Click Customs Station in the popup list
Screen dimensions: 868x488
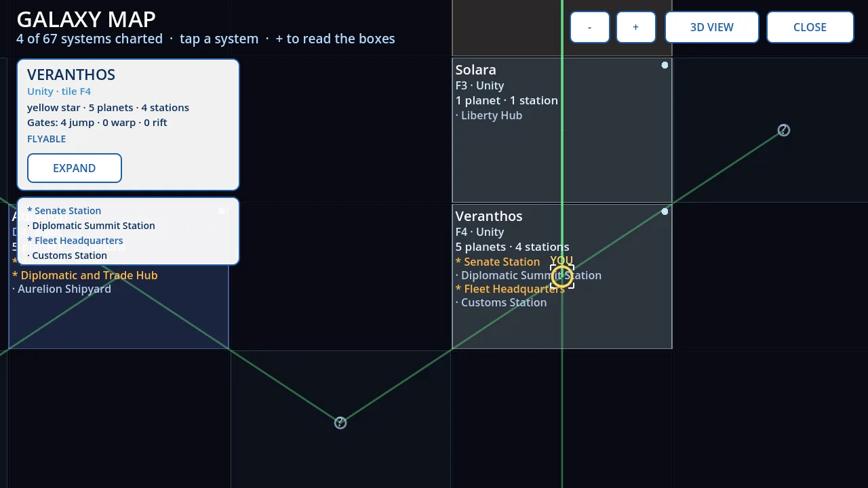67,256
